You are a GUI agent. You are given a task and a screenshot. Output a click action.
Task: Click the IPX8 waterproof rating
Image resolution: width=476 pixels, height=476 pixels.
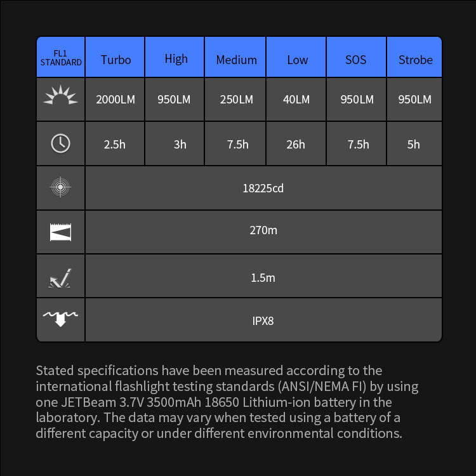[263, 321]
